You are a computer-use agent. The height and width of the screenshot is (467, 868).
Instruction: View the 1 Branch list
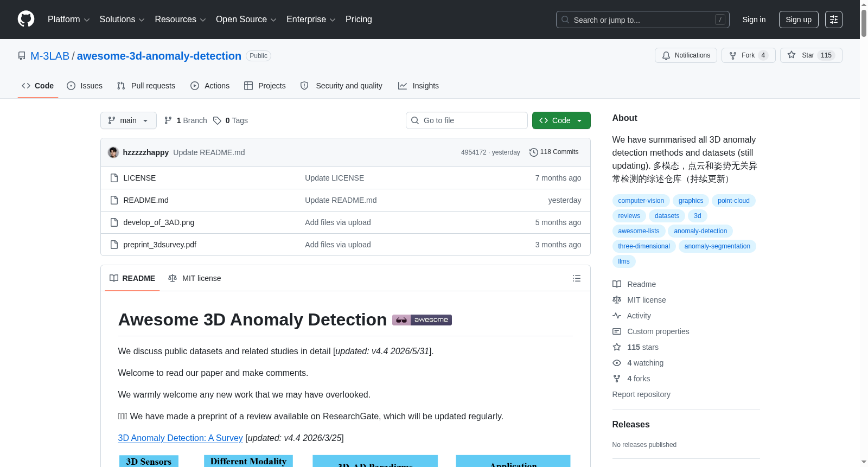(186, 120)
